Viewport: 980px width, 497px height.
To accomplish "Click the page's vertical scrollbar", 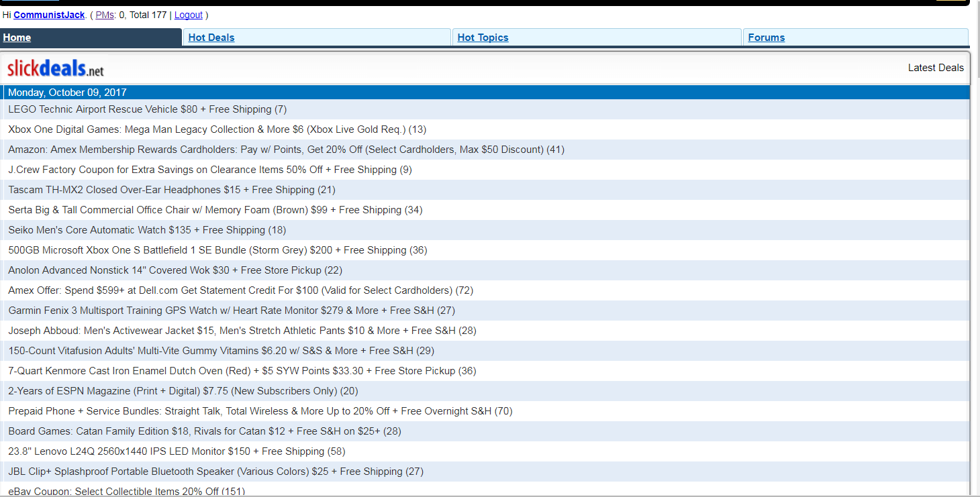I will [975, 268].
